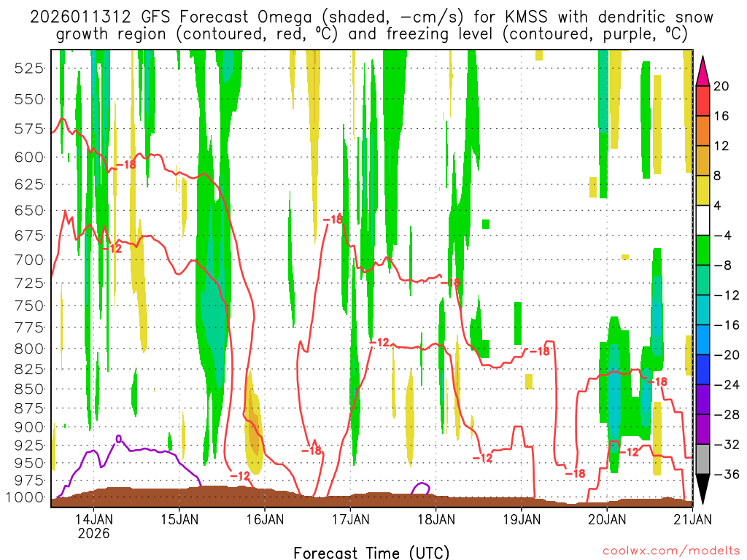Click the 775 pressure level label
747x560 pixels.
(x=28, y=327)
